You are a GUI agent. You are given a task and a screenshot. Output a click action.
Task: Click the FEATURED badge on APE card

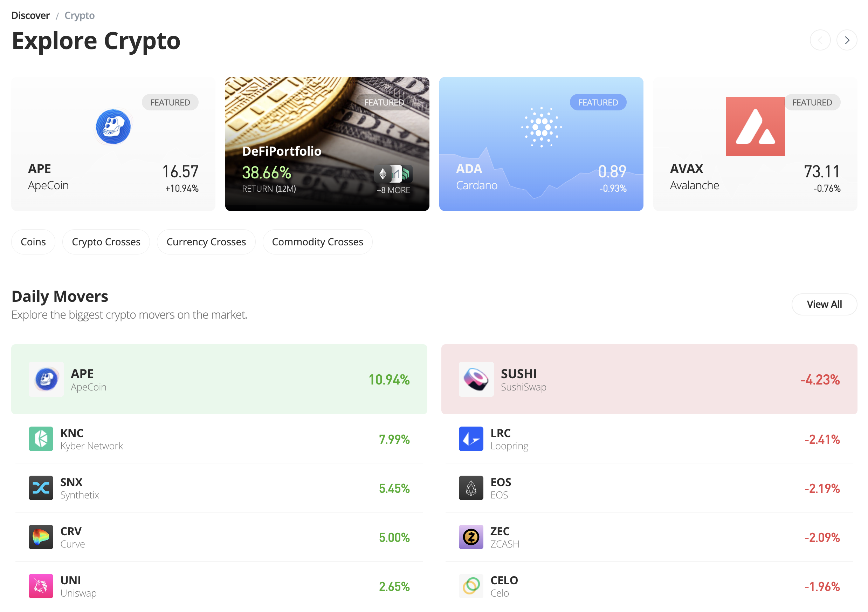point(170,102)
